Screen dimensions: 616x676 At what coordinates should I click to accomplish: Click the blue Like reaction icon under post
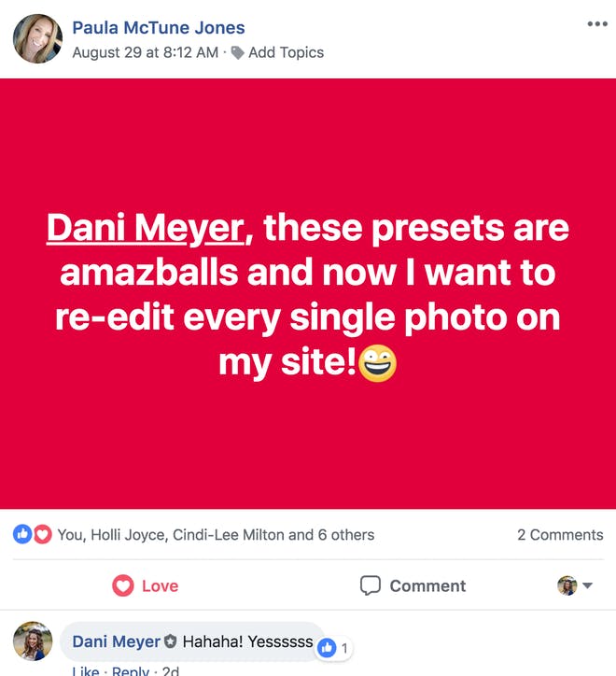22,535
